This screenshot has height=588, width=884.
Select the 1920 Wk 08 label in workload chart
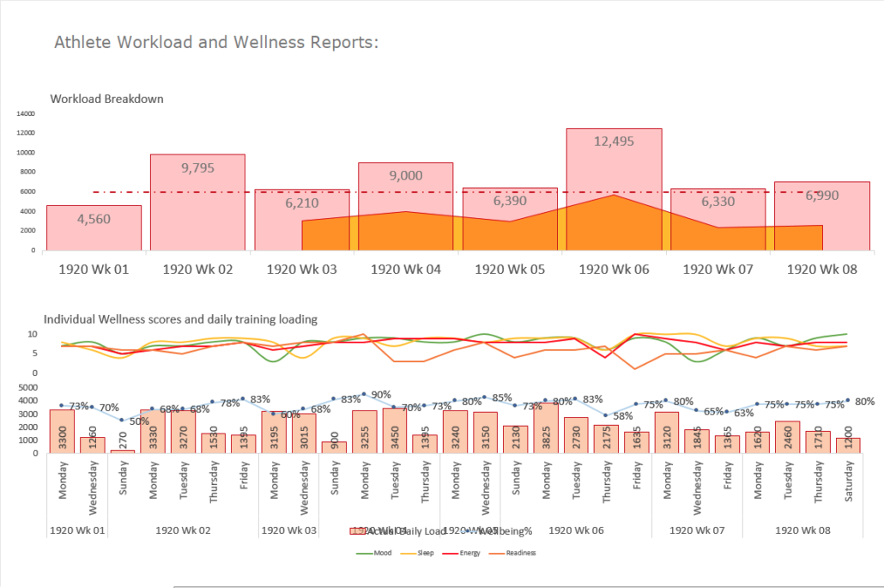point(821,269)
